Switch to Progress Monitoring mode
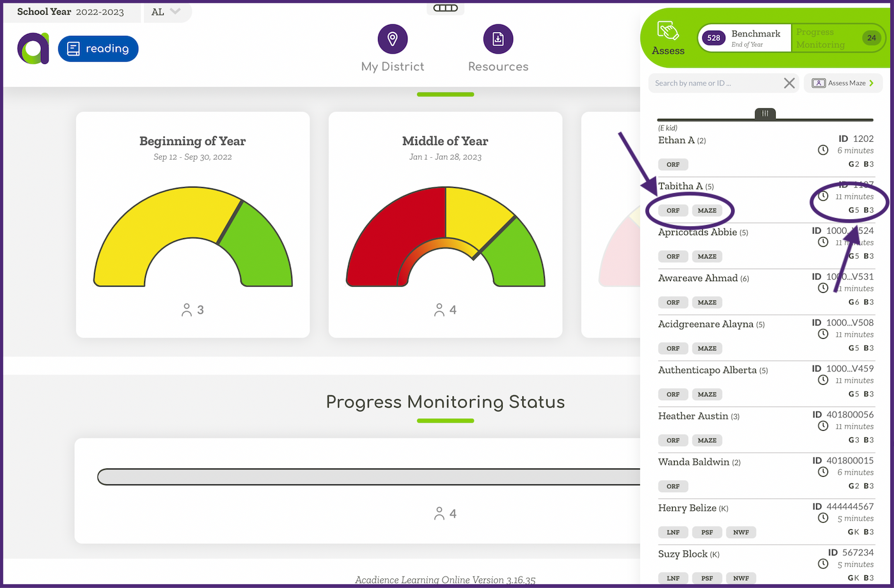The width and height of the screenshot is (894, 588). 838,38
